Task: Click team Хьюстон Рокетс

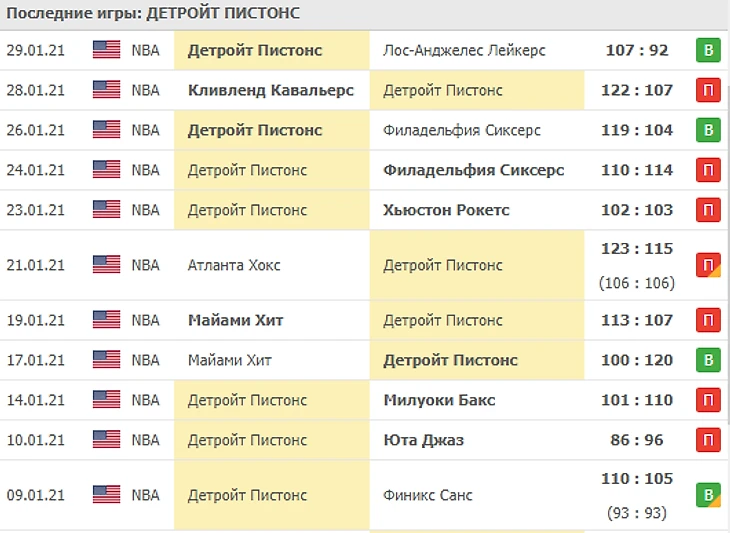Action: [x=446, y=210]
